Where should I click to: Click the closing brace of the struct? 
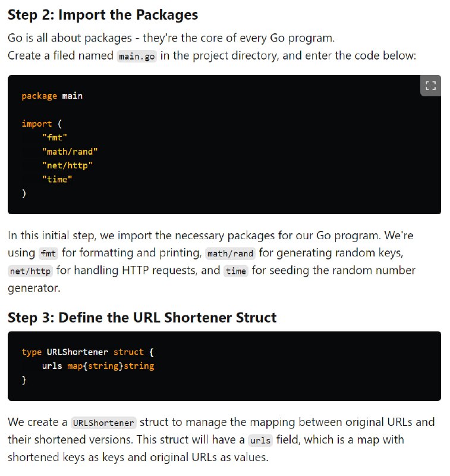(24, 380)
